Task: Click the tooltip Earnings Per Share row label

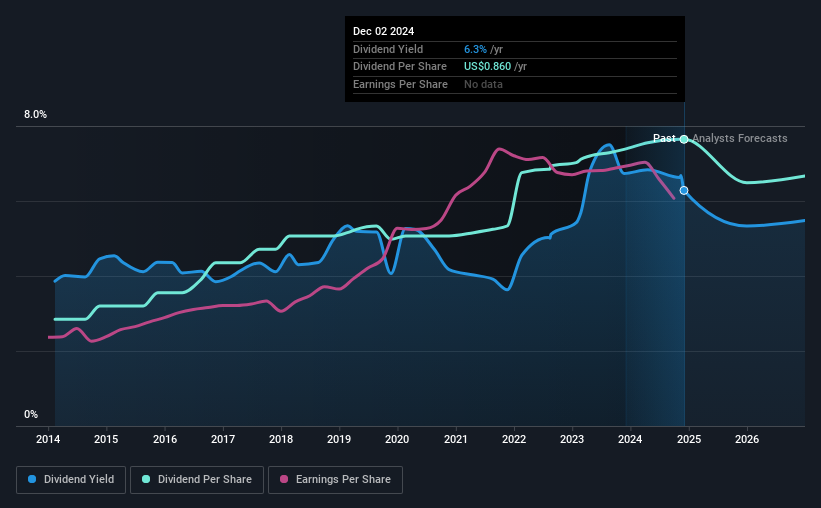Action: pos(400,84)
